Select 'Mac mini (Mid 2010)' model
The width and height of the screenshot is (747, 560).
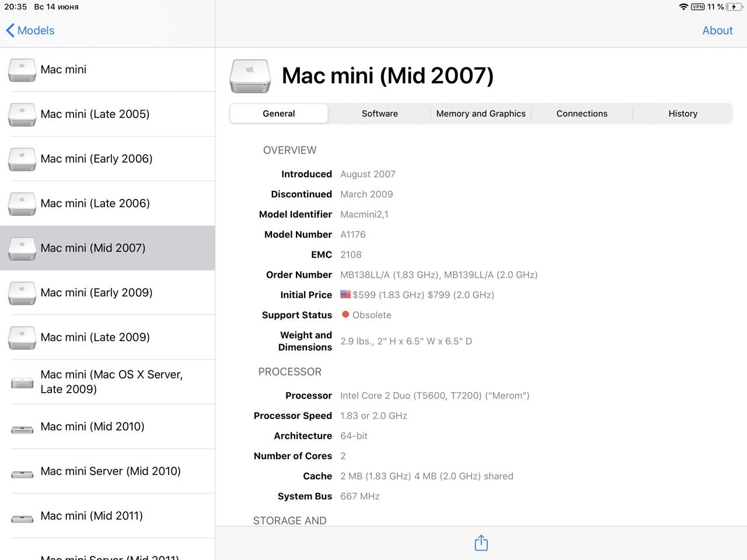pyautogui.click(x=107, y=426)
